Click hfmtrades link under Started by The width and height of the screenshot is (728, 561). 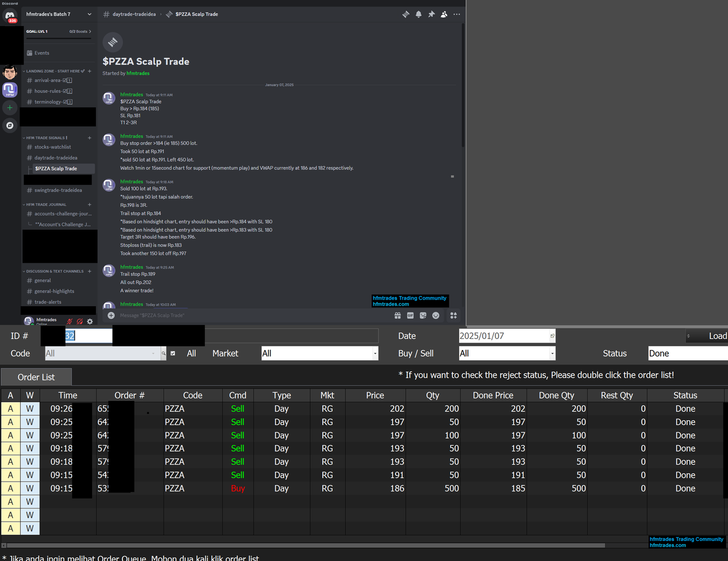[x=138, y=73]
